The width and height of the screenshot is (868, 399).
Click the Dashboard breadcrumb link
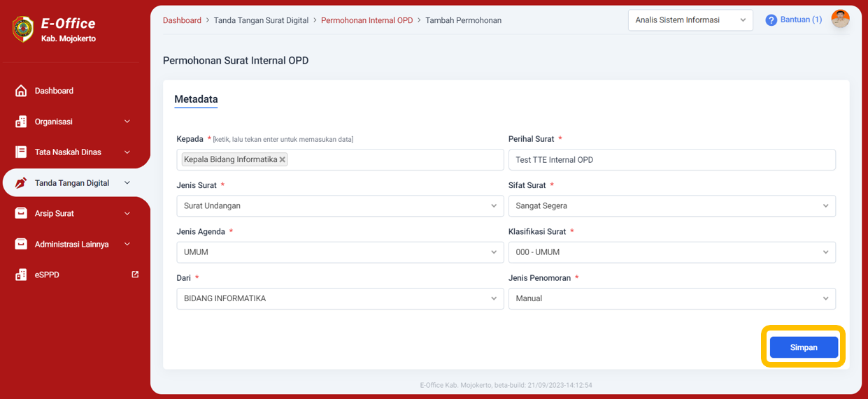pyautogui.click(x=182, y=21)
